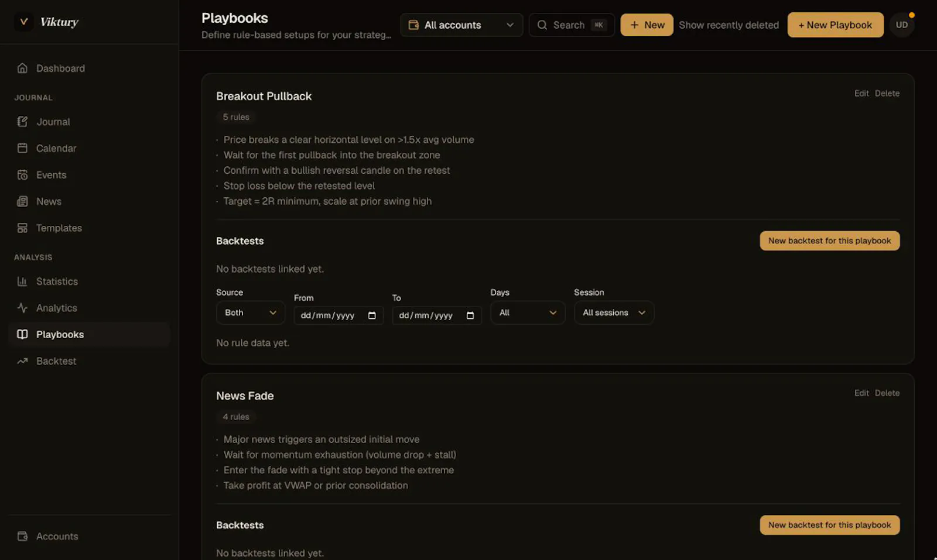
Task: Create new backtest for News Fade
Action: tap(829, 525)
